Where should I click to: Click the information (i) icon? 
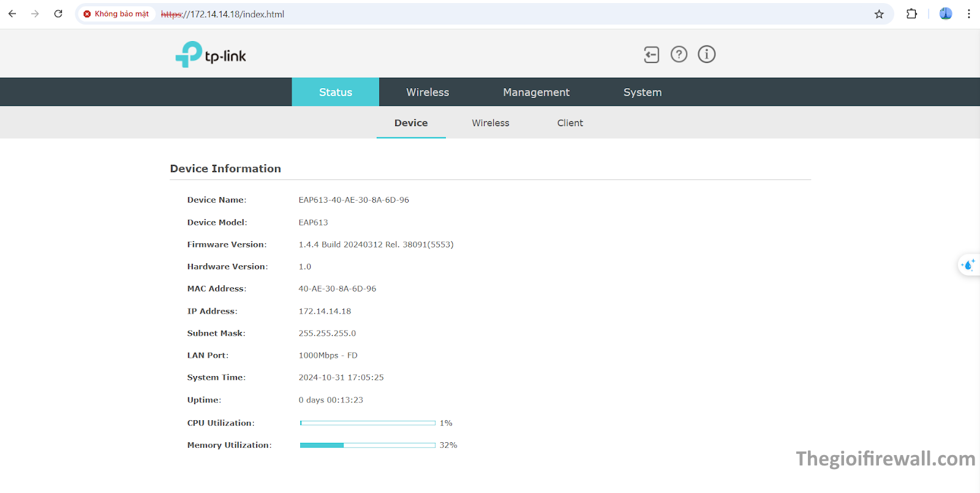tap(706, 55)
